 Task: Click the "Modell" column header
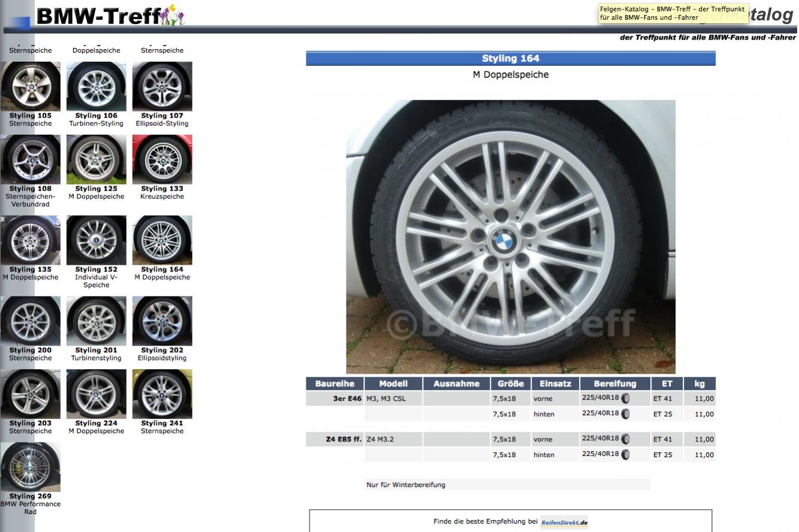(393, 383)
